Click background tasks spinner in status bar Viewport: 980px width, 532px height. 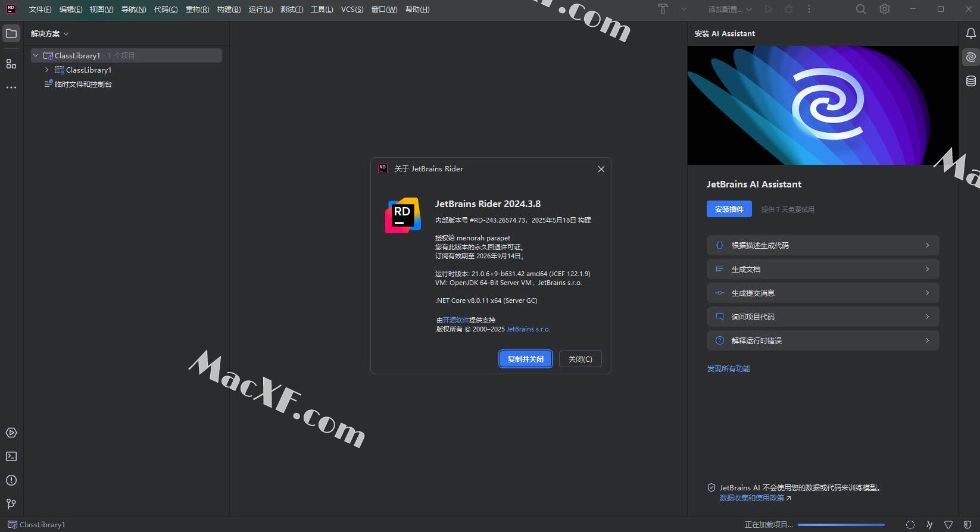(910, 525)
